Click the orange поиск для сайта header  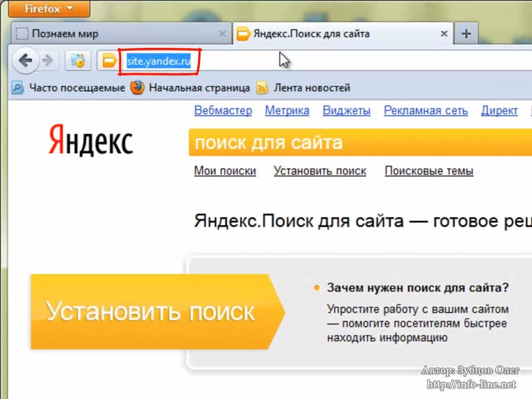pos(360,142)
